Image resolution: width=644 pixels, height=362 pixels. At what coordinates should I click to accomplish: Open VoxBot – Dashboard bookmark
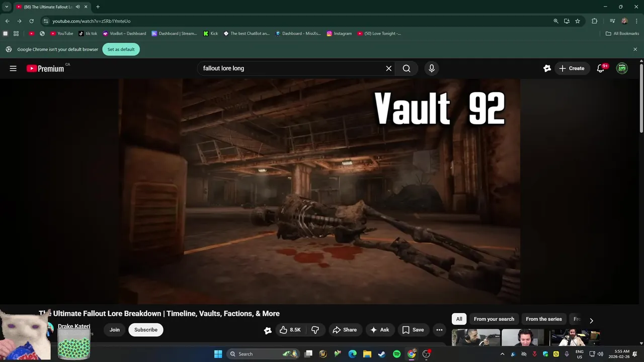(x=124, y=34)
